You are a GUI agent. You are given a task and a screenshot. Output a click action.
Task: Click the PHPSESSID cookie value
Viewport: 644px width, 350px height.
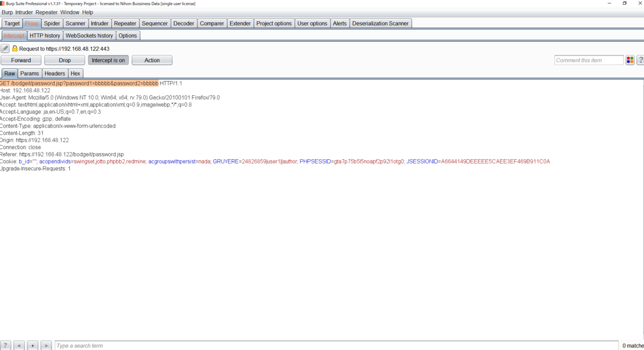[368, 161]
